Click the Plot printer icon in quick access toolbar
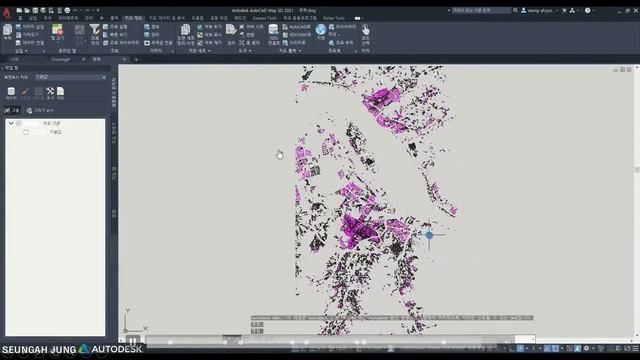640x360 pixels. 67,10
